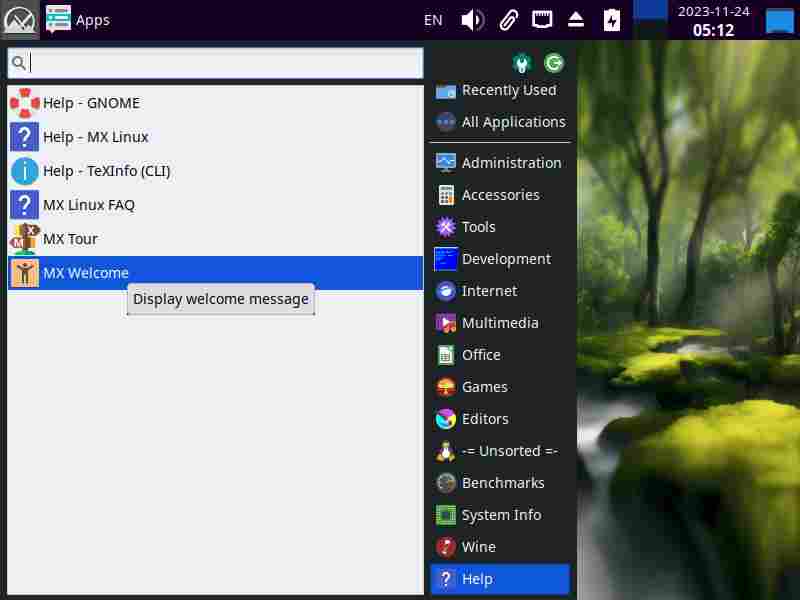Show the Unsorted category
Screen dimensions: 800x600
point(501,451)
